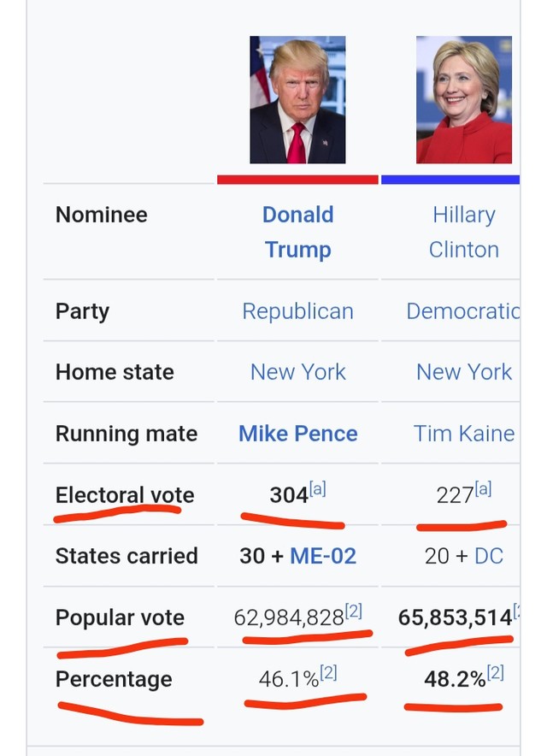547x756 pixels.
Task: Click the blue Democratic color bar
Action: coord(450,180)
